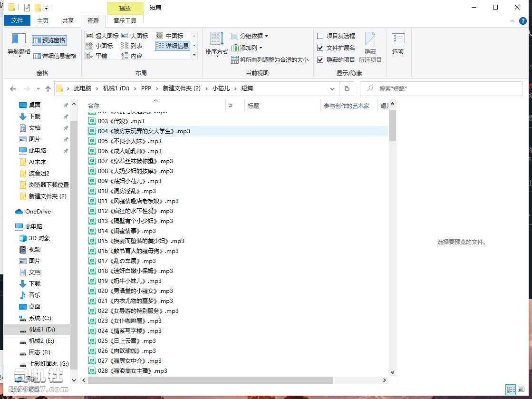The image size is (532, 399).
Task: Enable Item check boxes (项目复选框)
Action: point(336,36)
